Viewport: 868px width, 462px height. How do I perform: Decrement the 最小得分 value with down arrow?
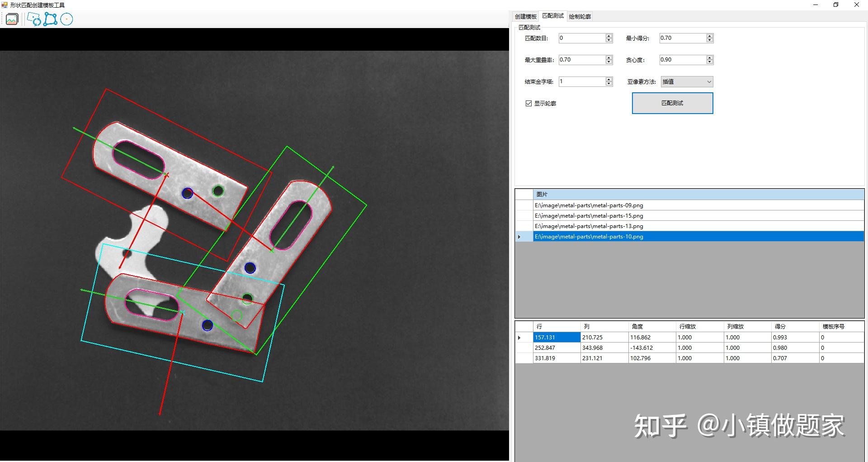[709, 40]
